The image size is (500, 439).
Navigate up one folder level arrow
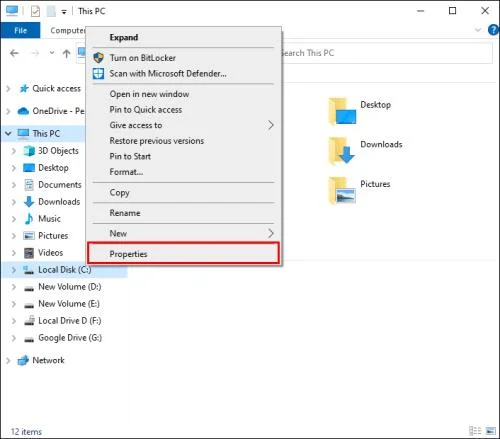(x=66, y=53)
